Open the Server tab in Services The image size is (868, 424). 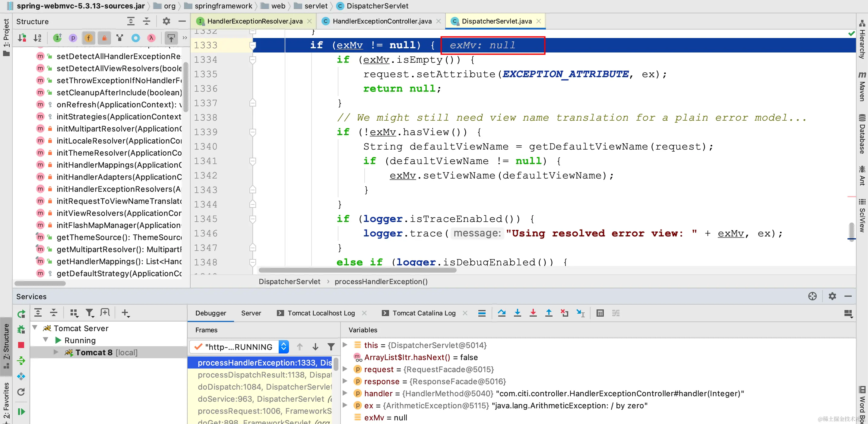click(x=251, y=313)
